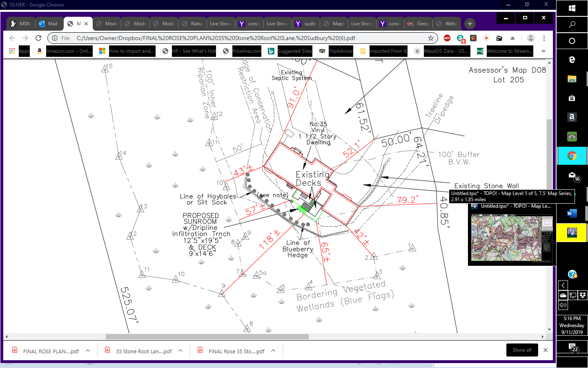
Task: Switch to TOPO! app in taskbar
Action: pos(572,233)
